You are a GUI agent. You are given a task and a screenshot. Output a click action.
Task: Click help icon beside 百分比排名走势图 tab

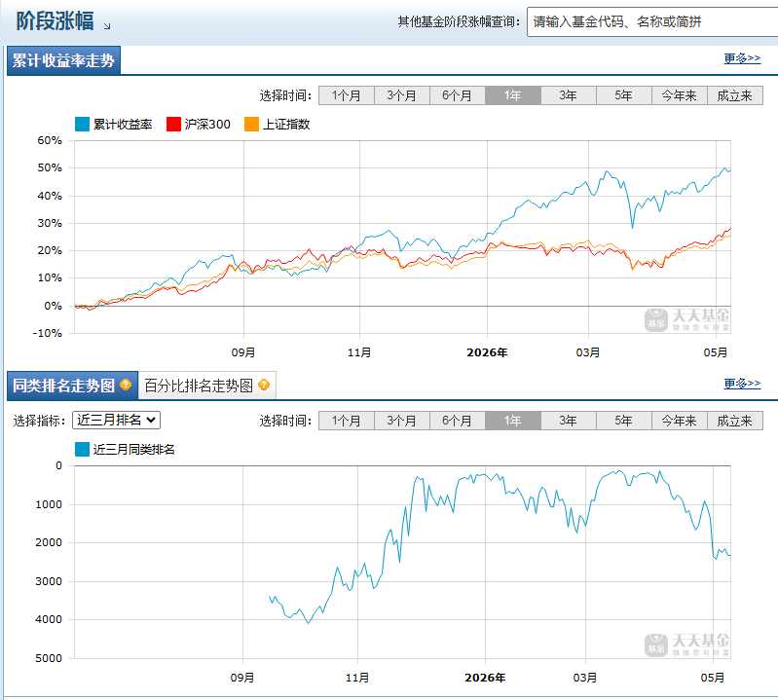264,385
